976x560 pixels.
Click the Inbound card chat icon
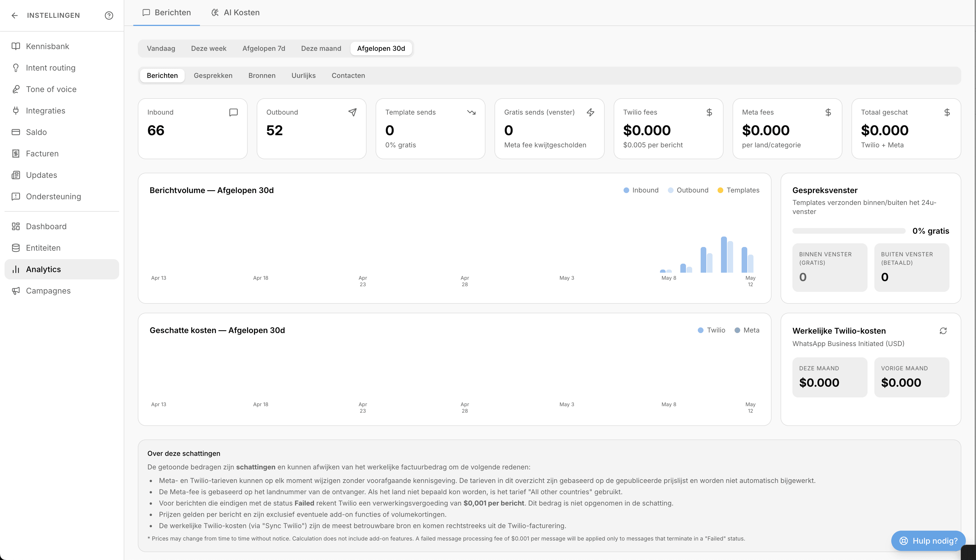click(234, 112)
